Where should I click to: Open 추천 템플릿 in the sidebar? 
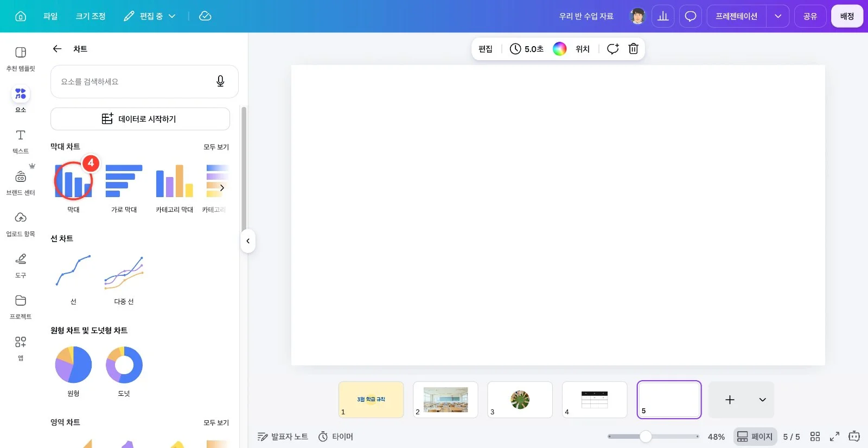tap(21, 59)
